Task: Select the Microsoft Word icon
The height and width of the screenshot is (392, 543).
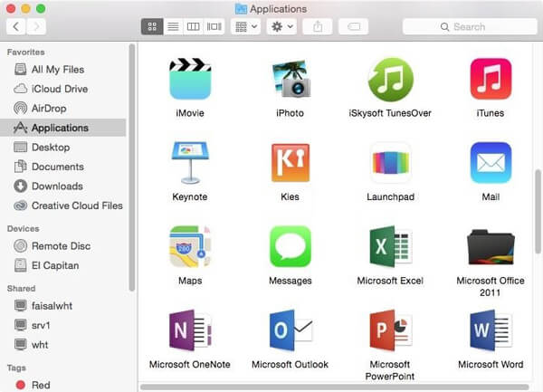Action: [x=491, y=330]
